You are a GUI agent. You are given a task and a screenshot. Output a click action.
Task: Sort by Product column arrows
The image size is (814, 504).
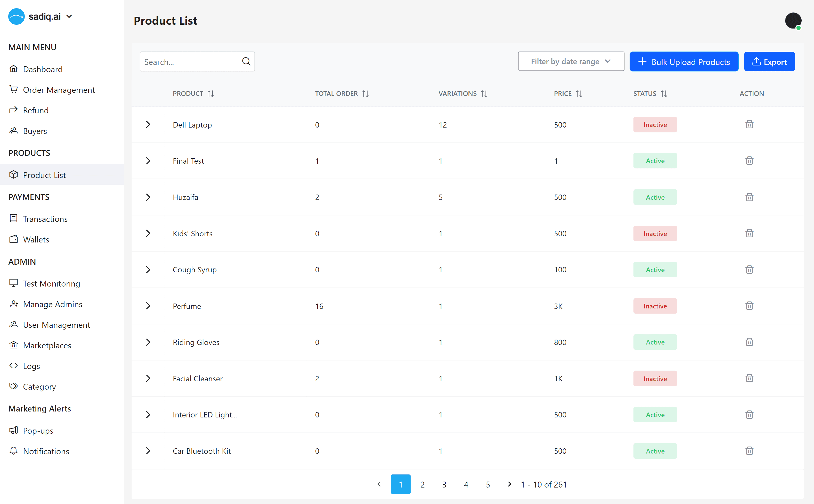tap(210, 94)
